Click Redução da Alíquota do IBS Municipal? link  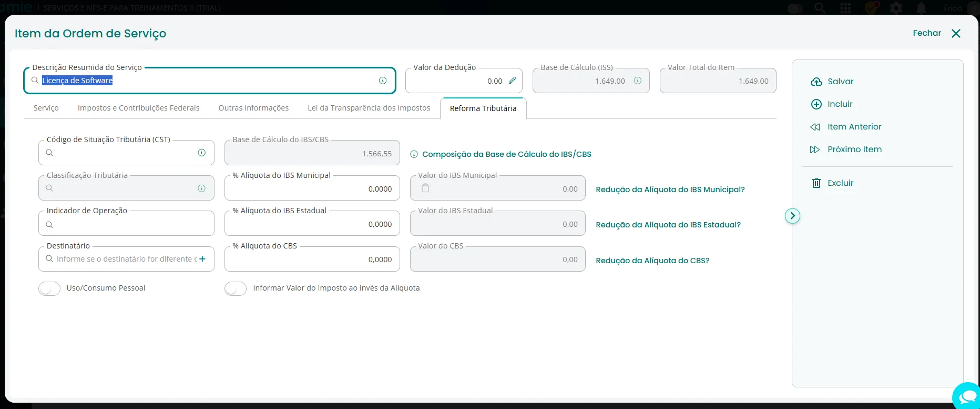(x=670, y=189)
